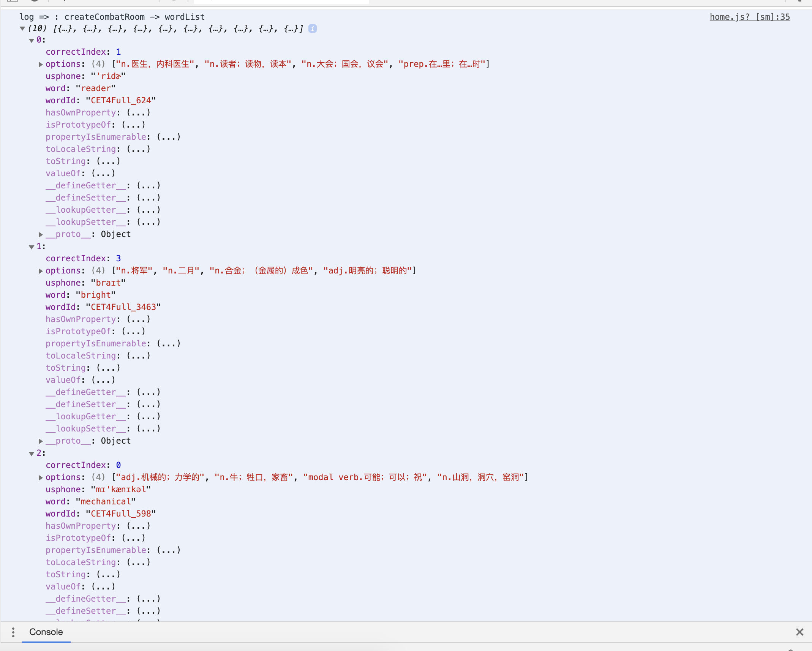Click wordId value CET4Full_3463
The height and width of the screenshot is (651, 812).
click(123, 307)
